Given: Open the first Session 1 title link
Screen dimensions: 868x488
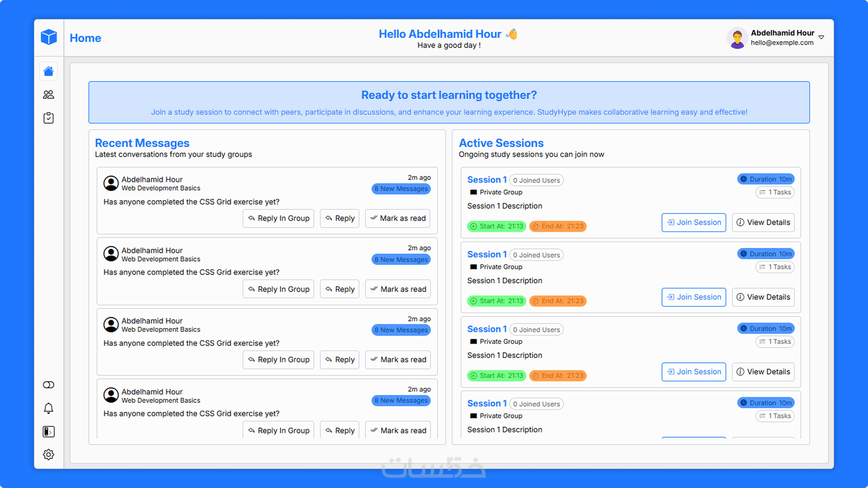Looking at the screenshot, I should point(487,180).
